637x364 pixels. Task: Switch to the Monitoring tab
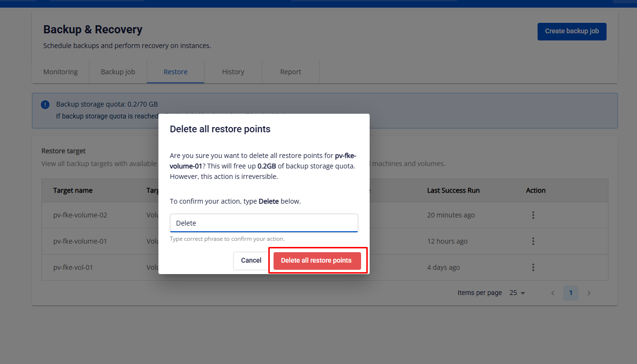pyautogui.click(x=60, y=72)
